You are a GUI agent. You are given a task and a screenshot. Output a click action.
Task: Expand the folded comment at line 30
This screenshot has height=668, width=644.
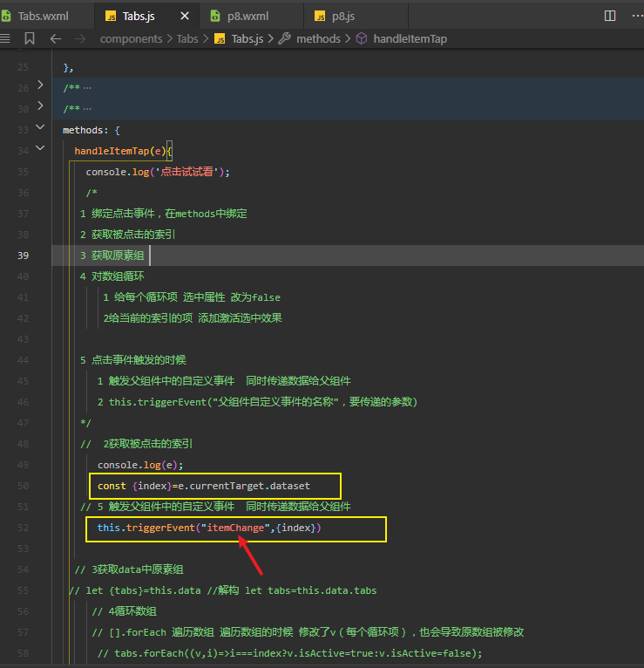click(x=40, y=106)
